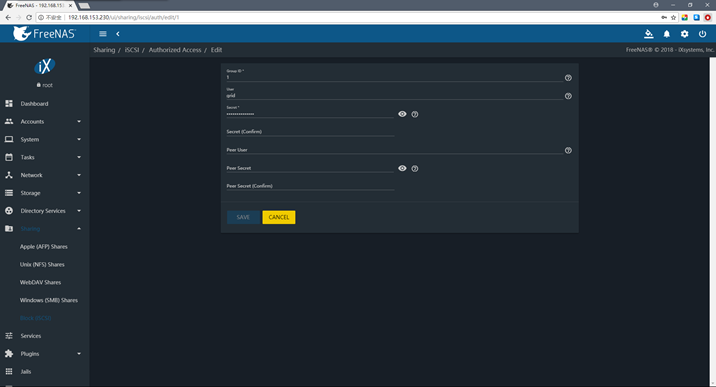Image resolution: width=716 pixels, height=387 pixels.
Task: Open saved passwords key icon
Action: (x=663, y=17)
